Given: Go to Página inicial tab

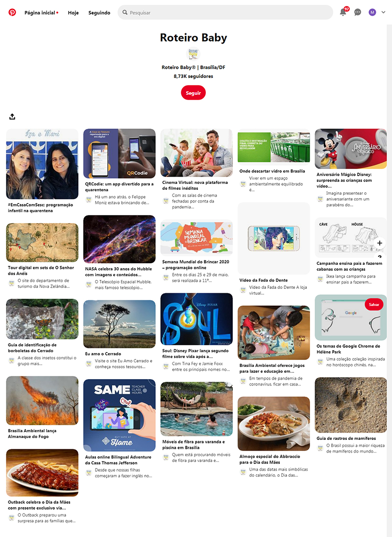Looking at the screenshot, I should point(40,13).
